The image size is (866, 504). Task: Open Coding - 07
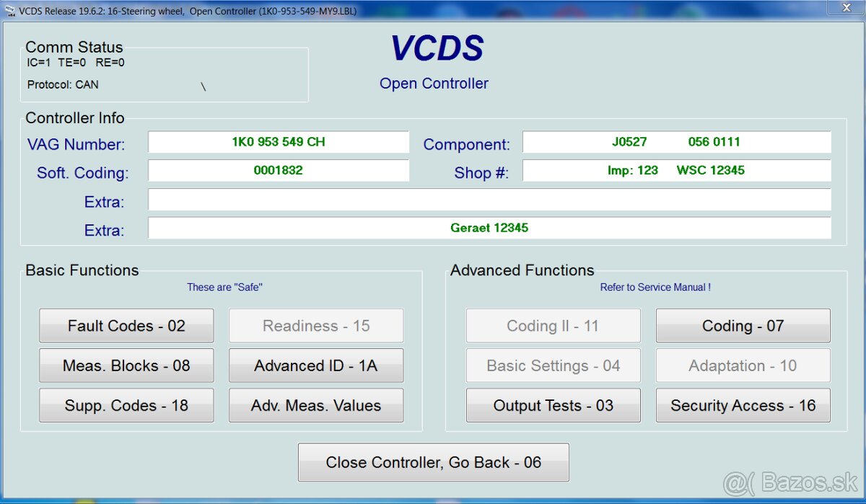743,325
